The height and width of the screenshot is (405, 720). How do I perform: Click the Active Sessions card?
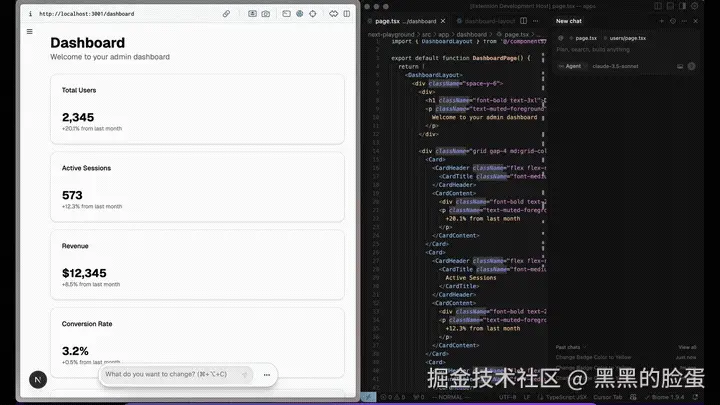[x=197, y=187]
